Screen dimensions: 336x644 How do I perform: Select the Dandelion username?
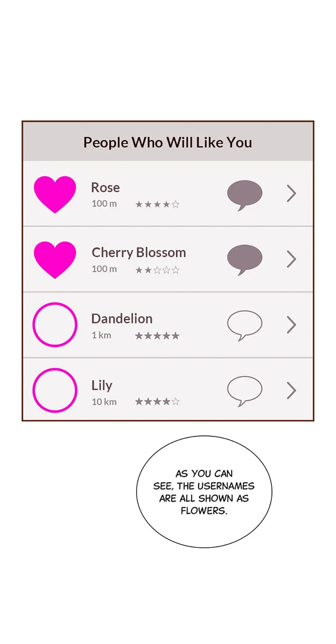click(122, 319)
